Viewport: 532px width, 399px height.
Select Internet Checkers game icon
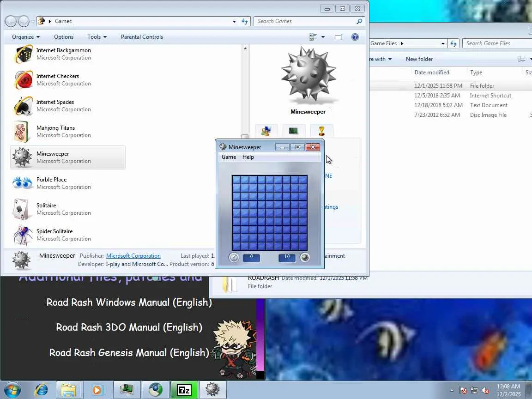pos(23,80)
